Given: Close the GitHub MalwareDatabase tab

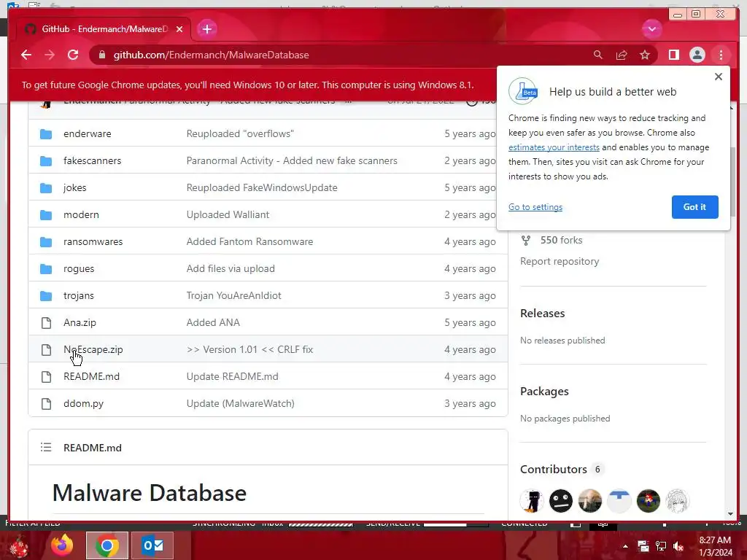Looking at the screenshot, I should [179, 29].
